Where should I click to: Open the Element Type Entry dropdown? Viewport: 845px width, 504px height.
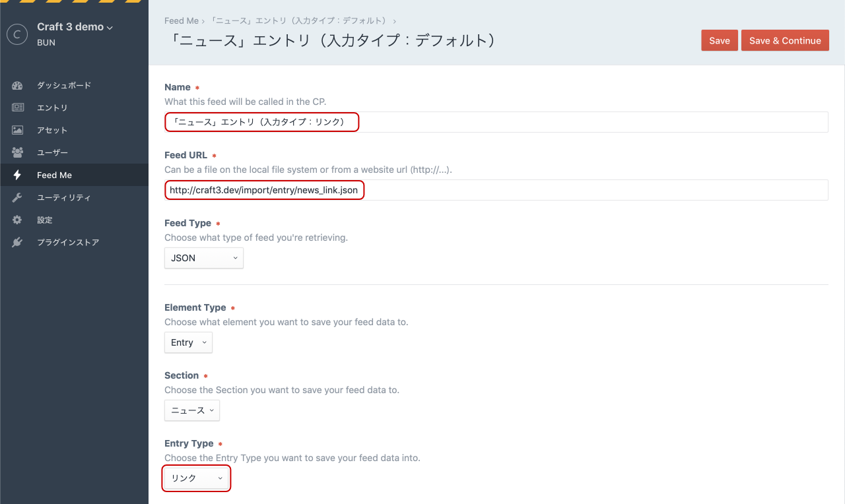[x=188, y=342]
